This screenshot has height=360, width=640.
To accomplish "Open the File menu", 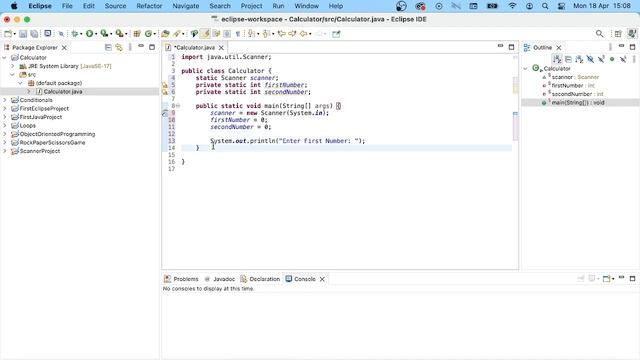I will [67, 6].
